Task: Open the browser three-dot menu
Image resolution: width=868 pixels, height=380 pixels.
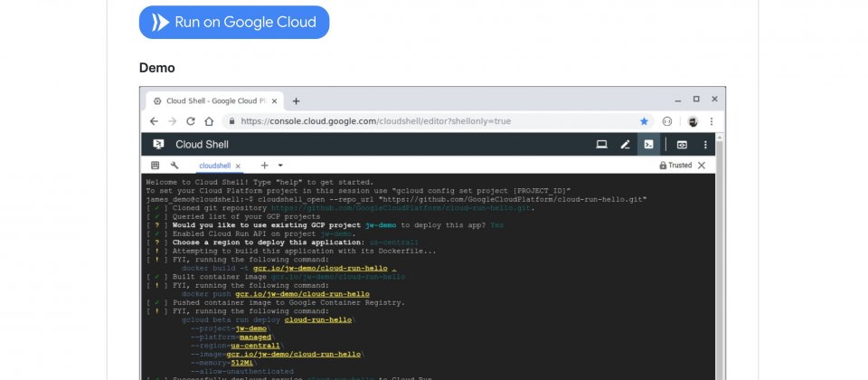Action: point(712,121)
